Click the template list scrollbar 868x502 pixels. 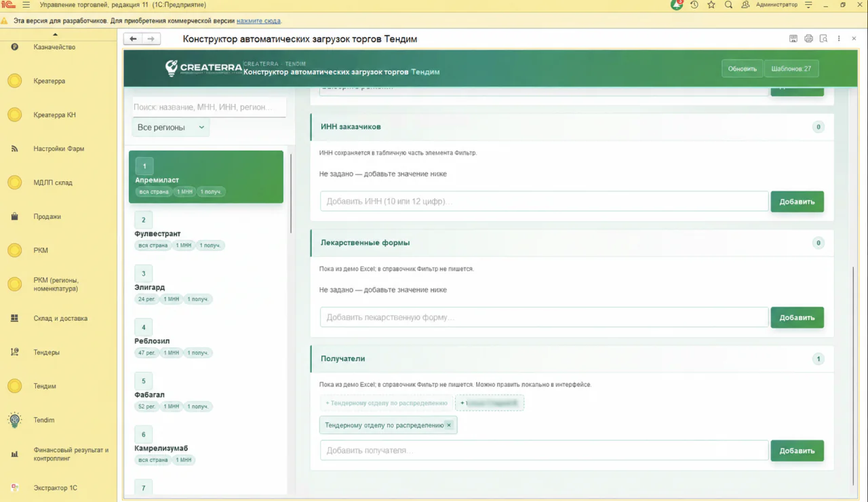point(291,193)
